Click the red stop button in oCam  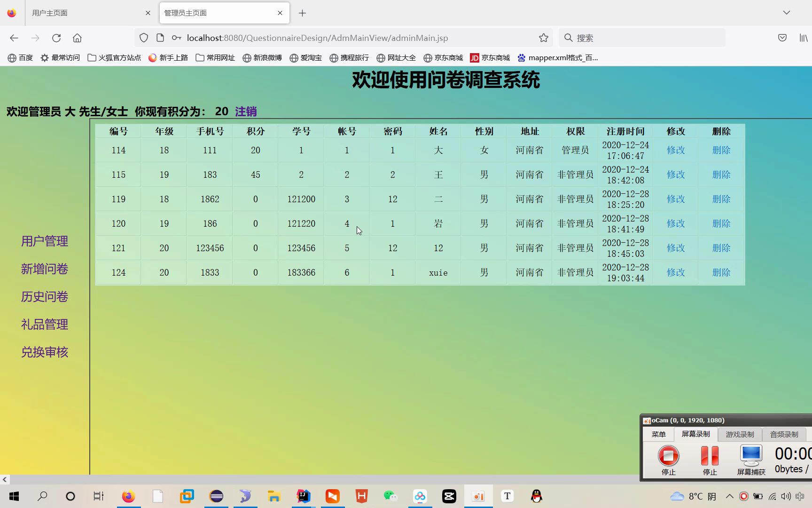click(668, 456)
